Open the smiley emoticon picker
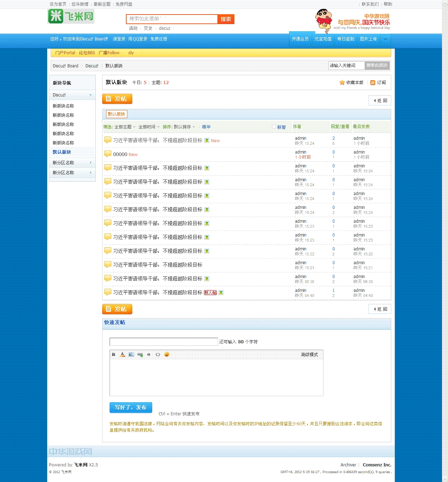 [x=167, y=354]
